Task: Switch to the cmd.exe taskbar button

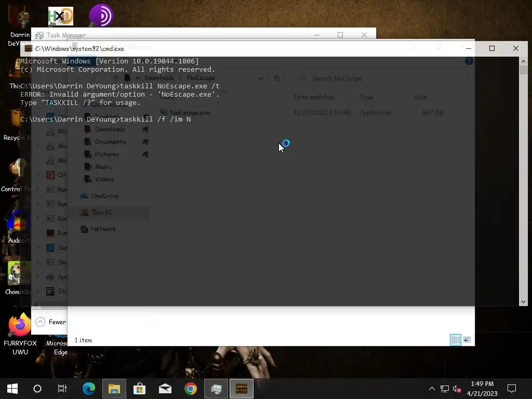Action: pos(242,389)
